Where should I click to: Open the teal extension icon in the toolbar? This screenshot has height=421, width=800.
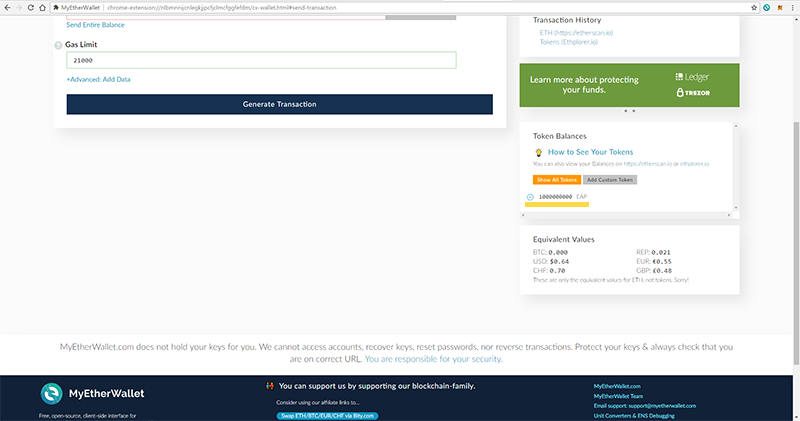[x=767, y=8]
